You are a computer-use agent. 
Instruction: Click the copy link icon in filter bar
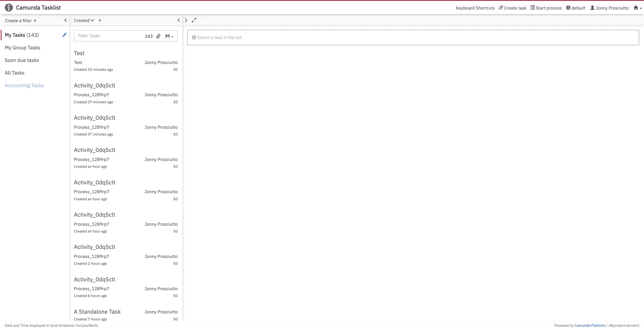[158, 36]
